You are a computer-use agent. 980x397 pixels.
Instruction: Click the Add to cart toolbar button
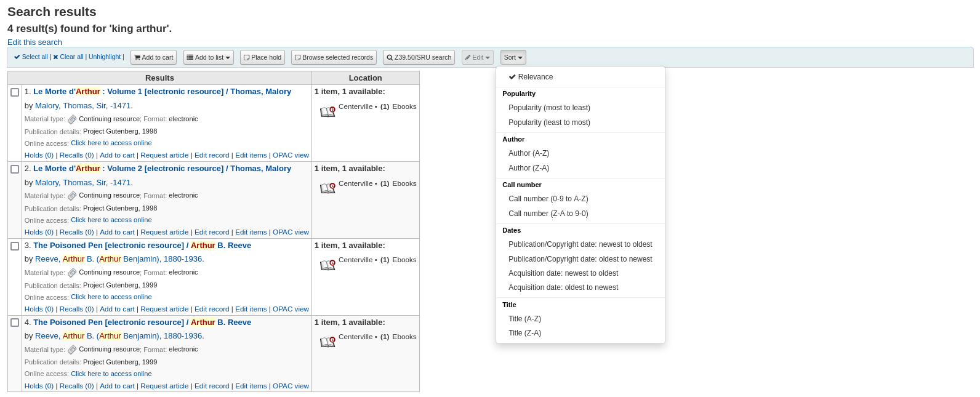(x=153, y=57)
